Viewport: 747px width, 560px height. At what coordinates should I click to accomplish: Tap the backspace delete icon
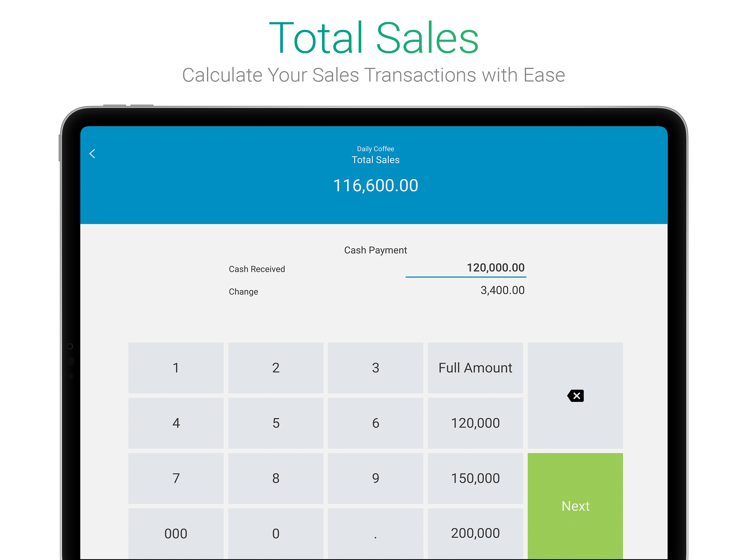[x=575, y=395]
